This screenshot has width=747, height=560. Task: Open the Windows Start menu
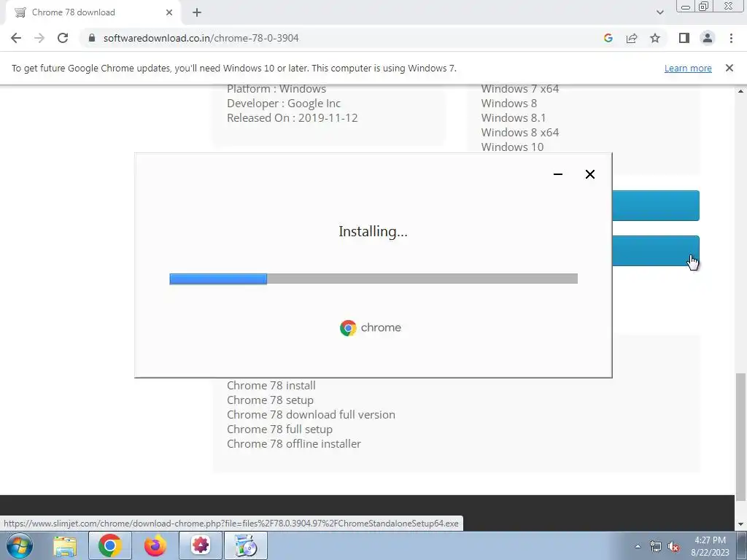coord(20,545)
